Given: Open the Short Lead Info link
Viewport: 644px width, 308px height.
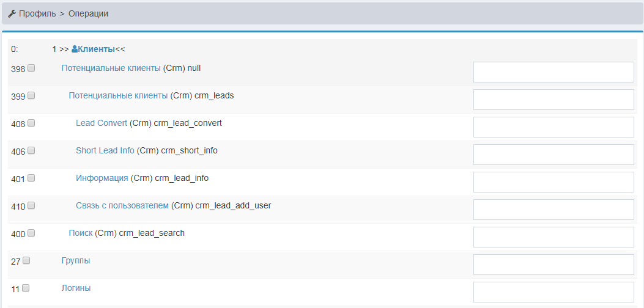Looking at the screenshot, I should [105, 150].
